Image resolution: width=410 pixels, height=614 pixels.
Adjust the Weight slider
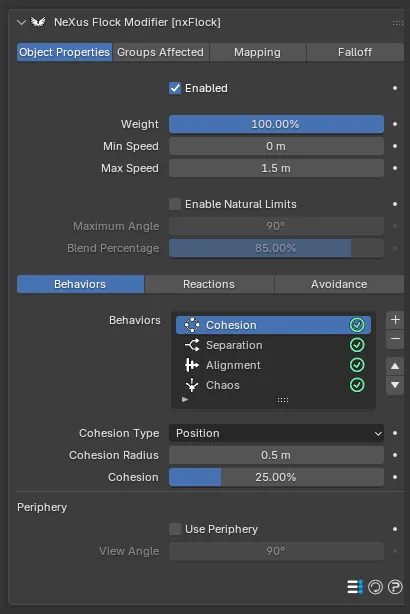pyautogui.click(x=276, y=124)
